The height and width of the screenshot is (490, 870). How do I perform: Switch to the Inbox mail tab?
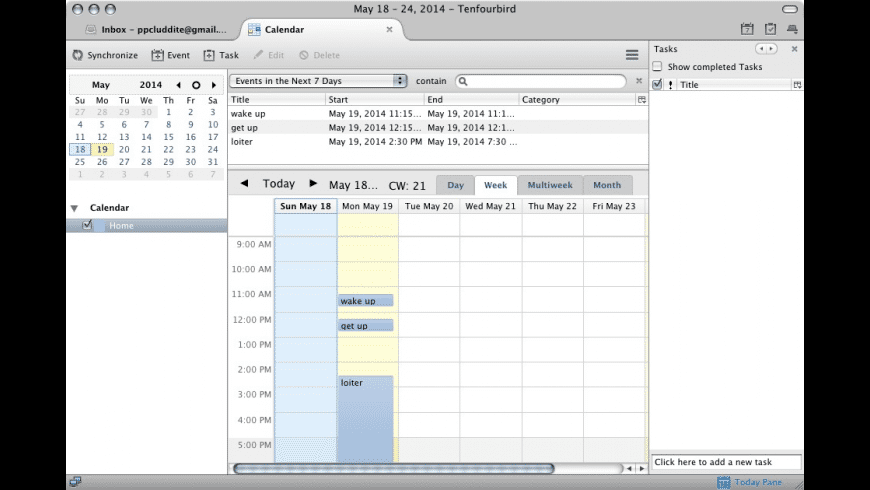pyautogui.click(x=156, y=29)
